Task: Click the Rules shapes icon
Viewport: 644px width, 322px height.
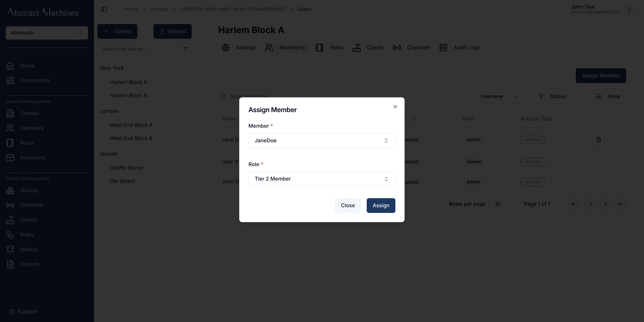Action: tap(10, 235)
